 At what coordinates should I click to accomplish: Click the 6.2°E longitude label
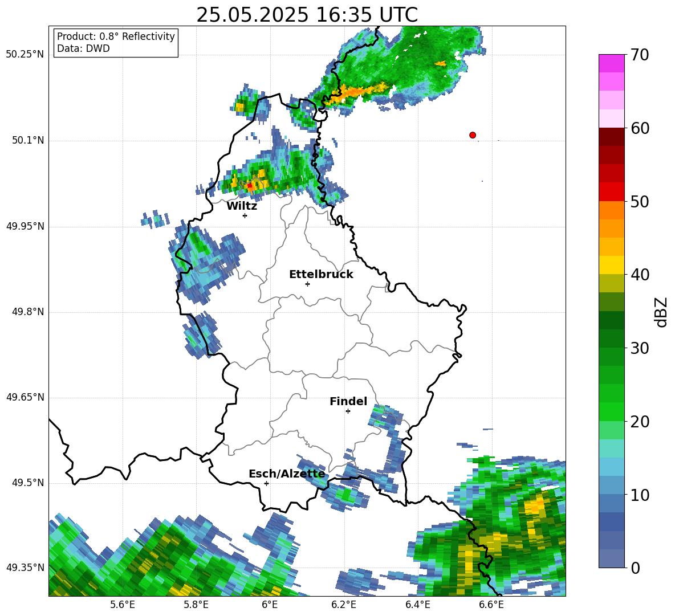(344, 605)
